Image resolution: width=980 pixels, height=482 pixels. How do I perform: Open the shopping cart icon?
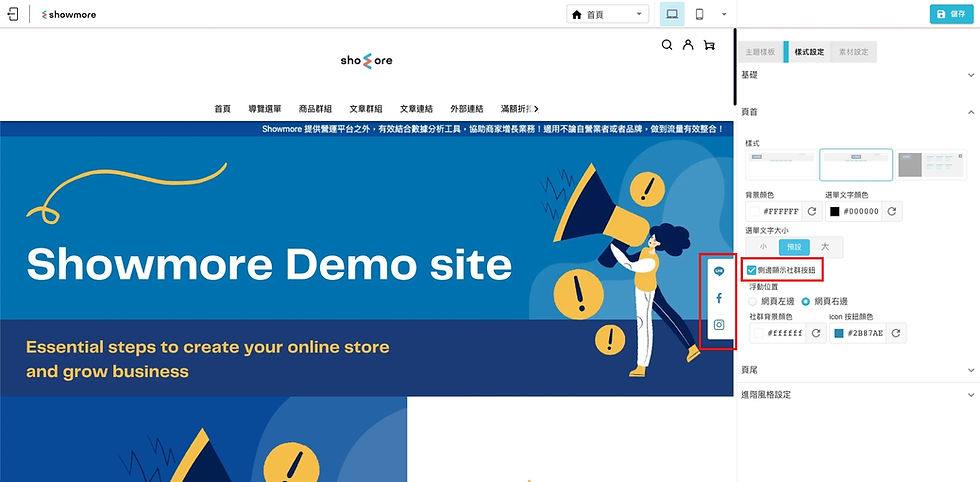click(709, 45)
